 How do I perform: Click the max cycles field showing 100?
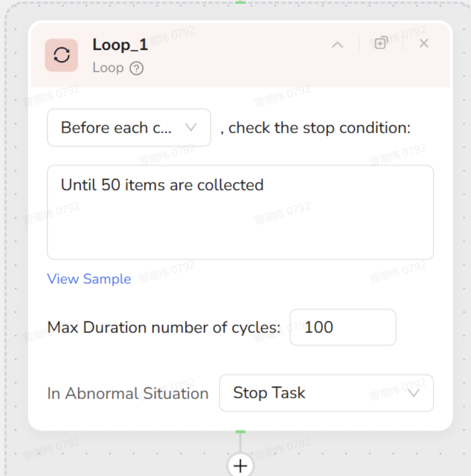pos(342,327)
